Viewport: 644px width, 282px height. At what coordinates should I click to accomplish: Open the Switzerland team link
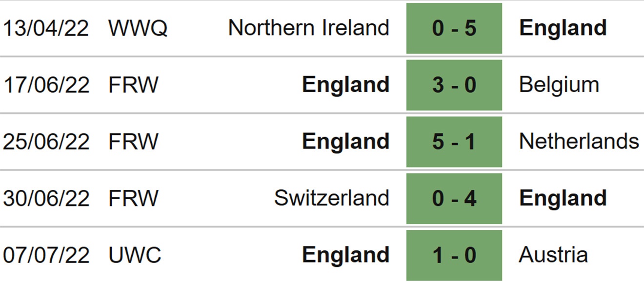(332, 198)
